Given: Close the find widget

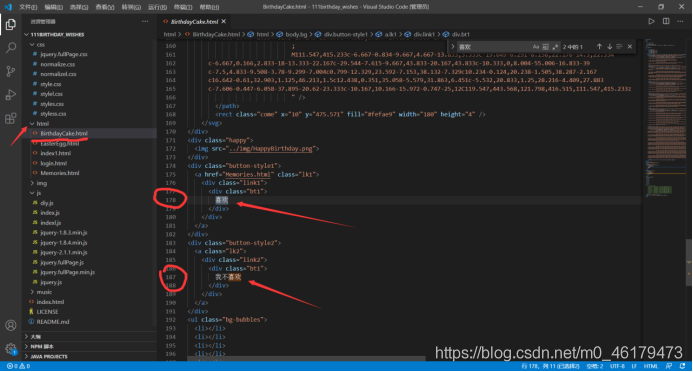Looking at the screenshot, I should [x=629, y=46].
